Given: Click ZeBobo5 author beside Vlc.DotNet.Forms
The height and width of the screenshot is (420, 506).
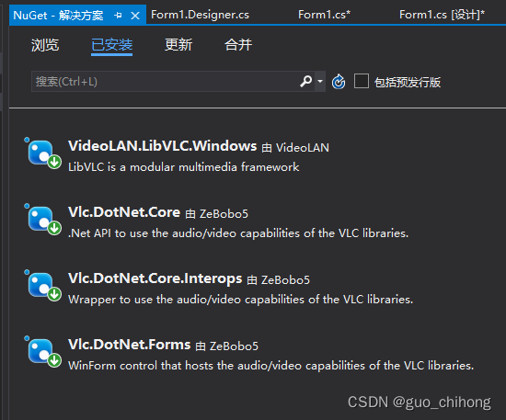Looking at the screenshot, I should pyautogui.click(x=234, y=346).
